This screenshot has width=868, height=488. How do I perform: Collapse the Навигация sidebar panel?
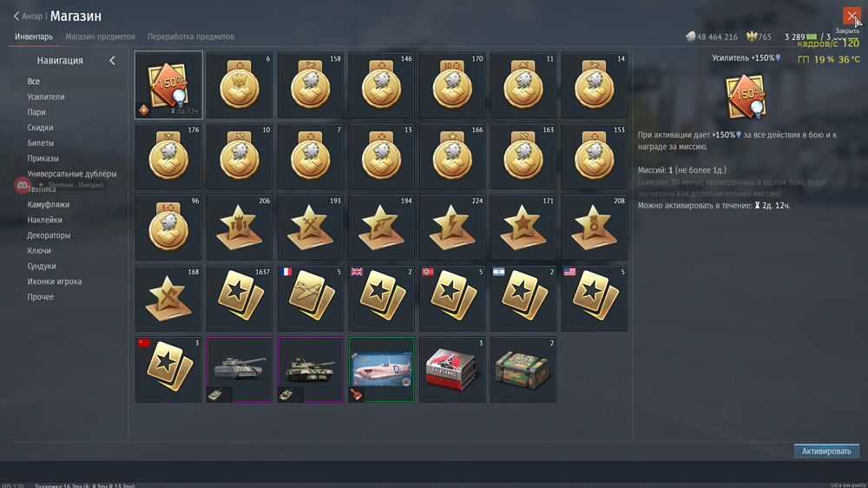[112, 61]
